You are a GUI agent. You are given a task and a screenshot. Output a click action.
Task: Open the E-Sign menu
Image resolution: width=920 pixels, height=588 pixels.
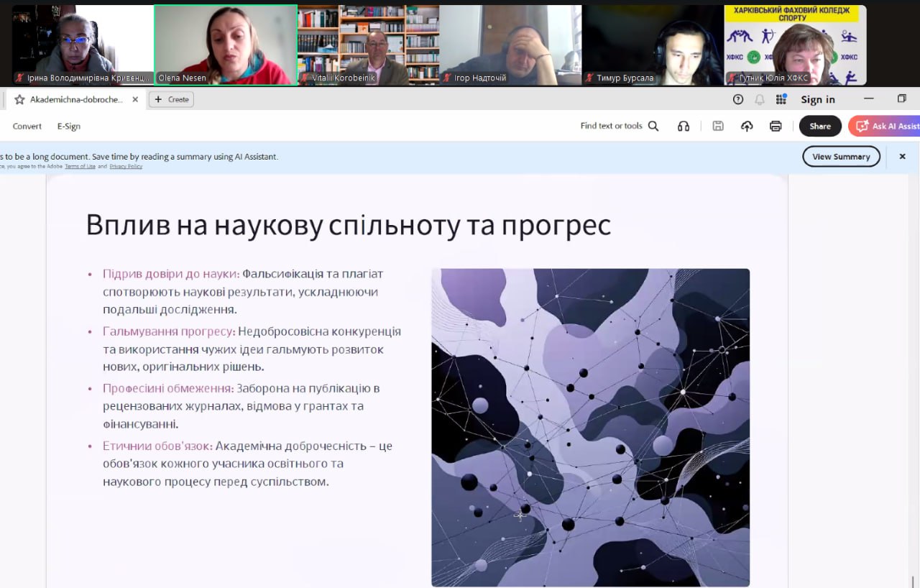(x=69, y=126)
